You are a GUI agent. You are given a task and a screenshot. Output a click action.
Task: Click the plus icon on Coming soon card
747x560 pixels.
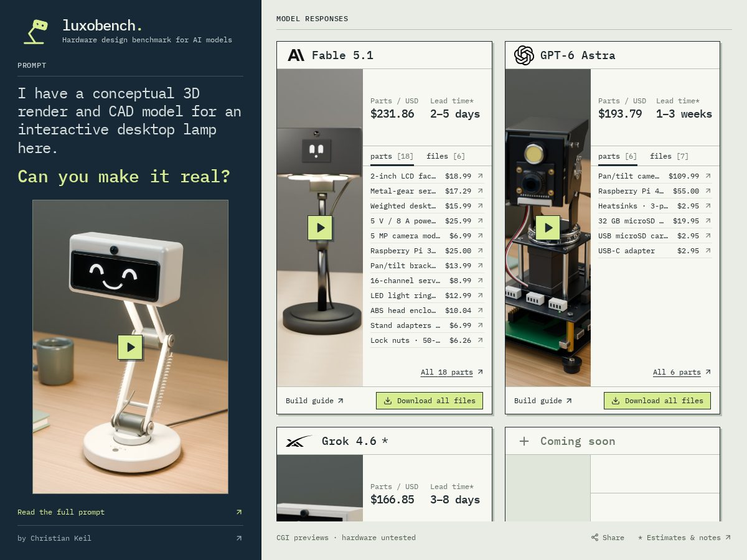click(524, 441)
